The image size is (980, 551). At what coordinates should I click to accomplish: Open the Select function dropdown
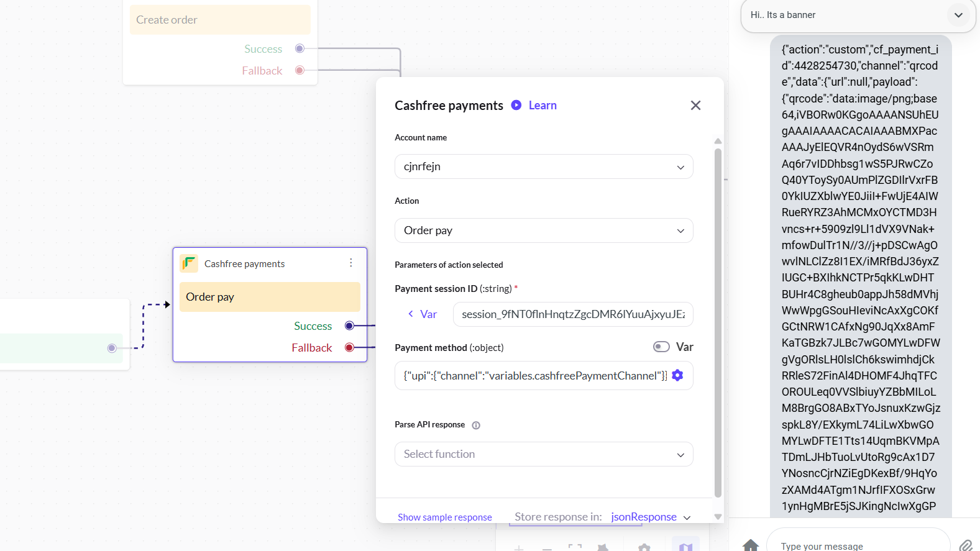[x=544, y=454]
